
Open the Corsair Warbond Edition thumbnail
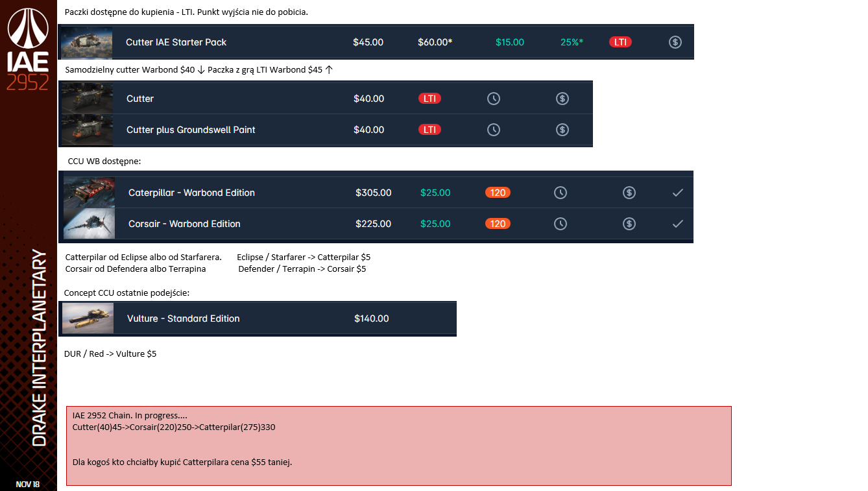[x=89, y=224]
